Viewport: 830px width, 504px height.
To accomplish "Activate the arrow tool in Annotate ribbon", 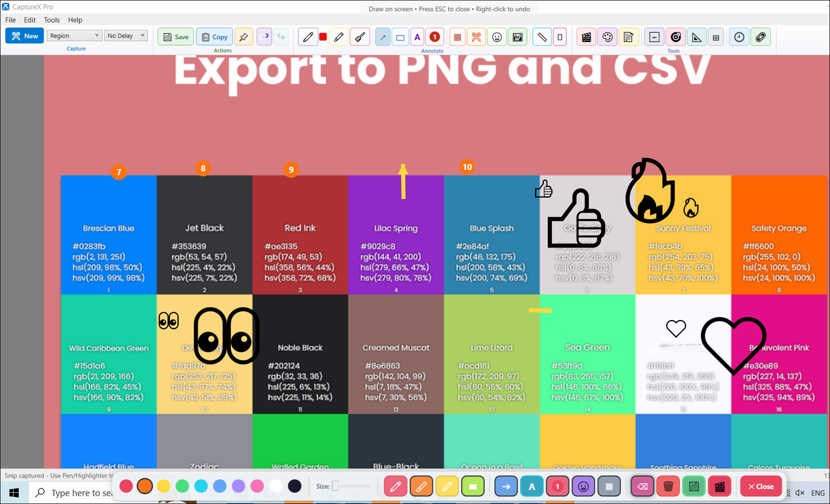I will 383,37.
